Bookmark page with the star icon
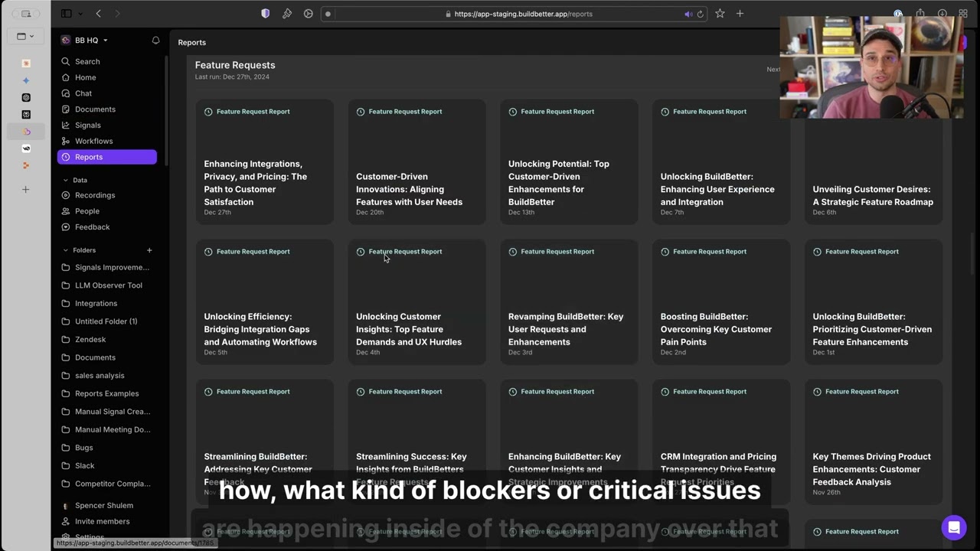This screenshot has width=980, height=551. (x=720, y=14)
